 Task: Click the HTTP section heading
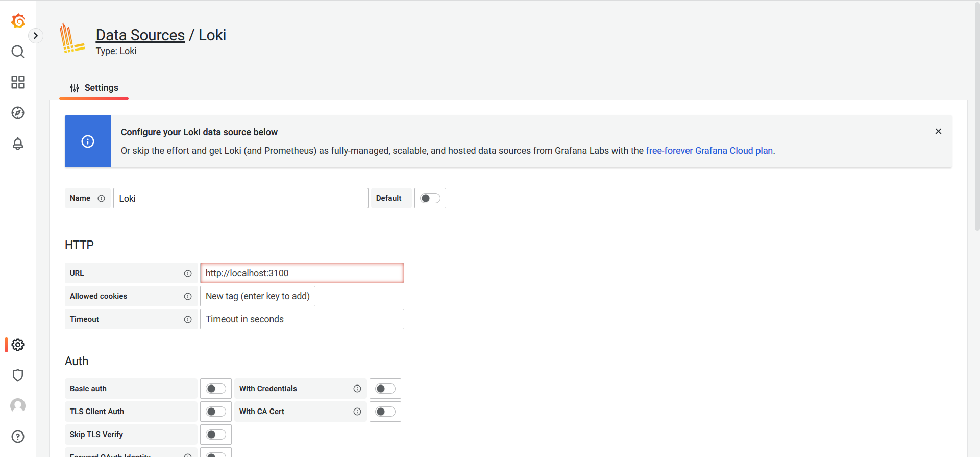(x=79, y=245)
